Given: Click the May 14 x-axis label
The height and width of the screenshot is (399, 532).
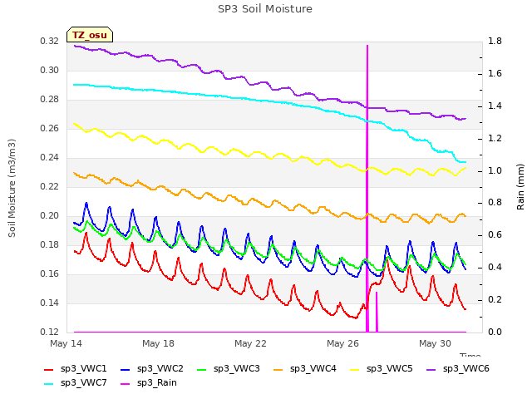Looking at the screenshot, I should [x=66, y=343].
